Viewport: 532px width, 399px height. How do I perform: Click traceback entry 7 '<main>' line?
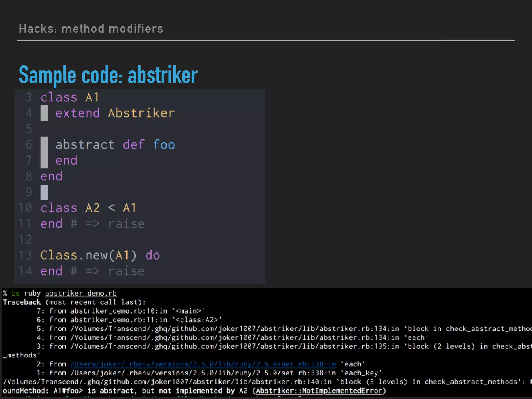121,311
